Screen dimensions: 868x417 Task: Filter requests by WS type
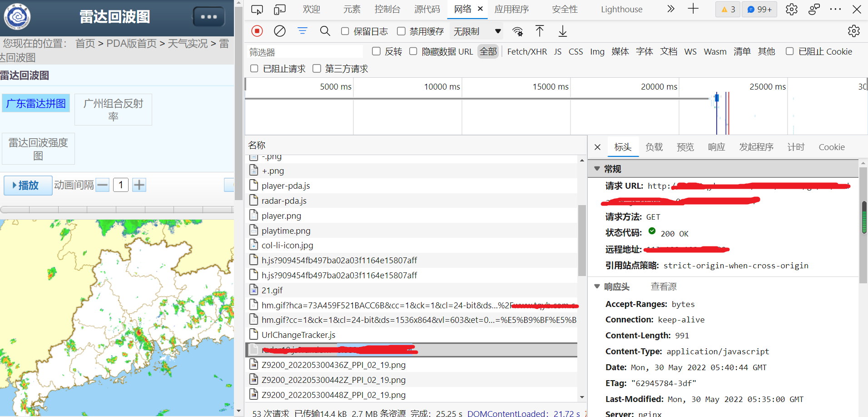690,51
